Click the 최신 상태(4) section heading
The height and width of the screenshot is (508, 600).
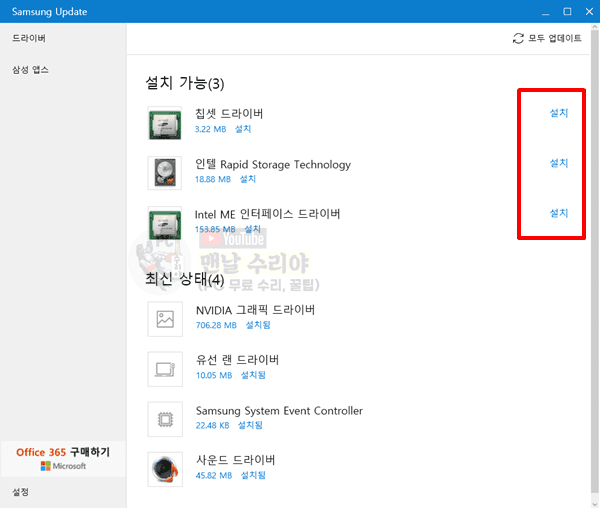pyautogui.click(x=185, y=279)
